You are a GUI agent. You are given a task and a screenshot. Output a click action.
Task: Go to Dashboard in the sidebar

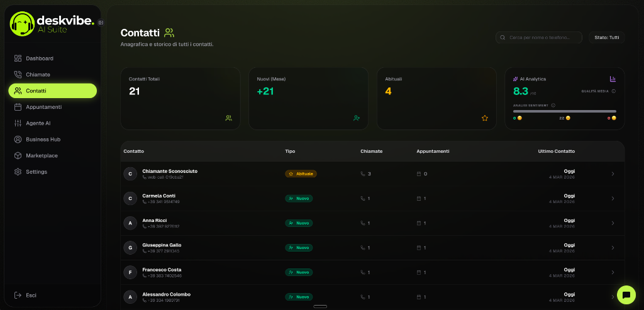pyautogui.click(x=39, y=58)
